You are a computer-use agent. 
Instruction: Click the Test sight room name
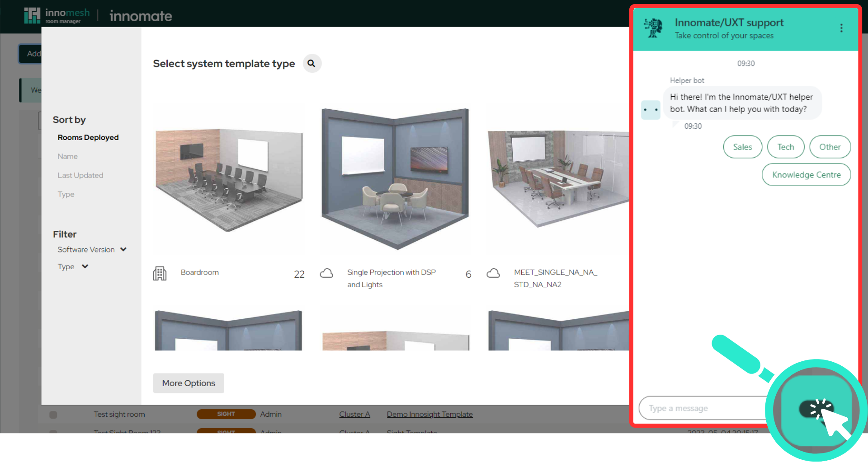tap(119, 414)
